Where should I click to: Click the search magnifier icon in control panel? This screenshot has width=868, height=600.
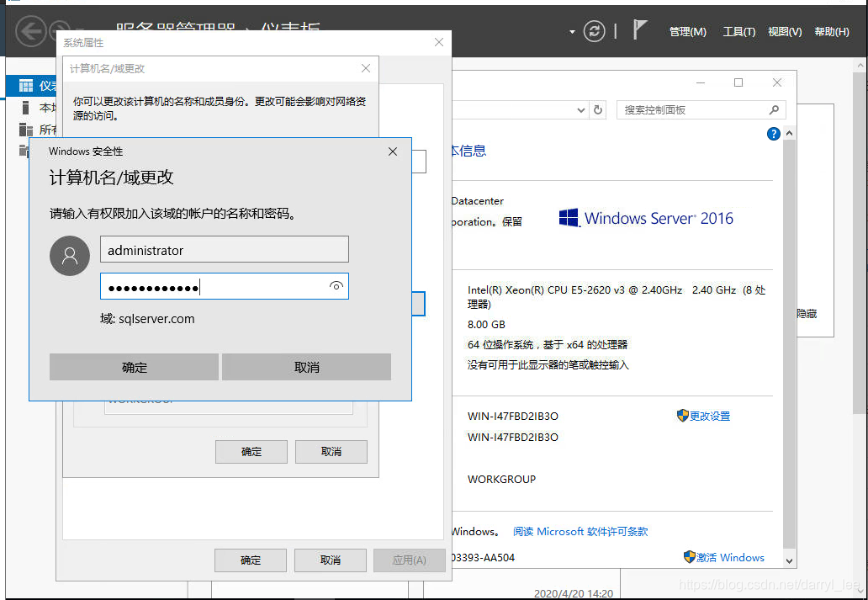point(774,109)
